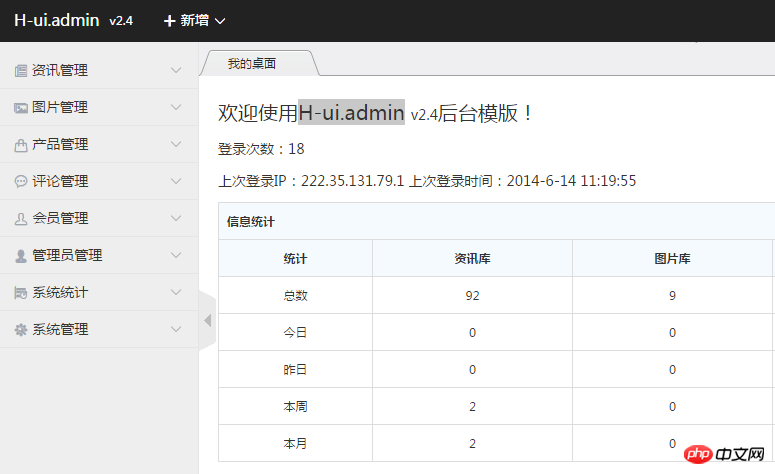
Task: Click the 图片库 column header
Action: [672, 259]
